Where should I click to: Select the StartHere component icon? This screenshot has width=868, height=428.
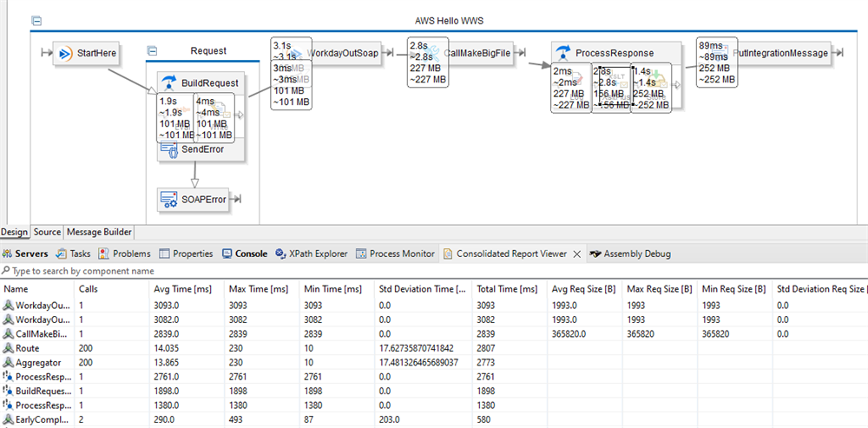[x=66, y=54]
